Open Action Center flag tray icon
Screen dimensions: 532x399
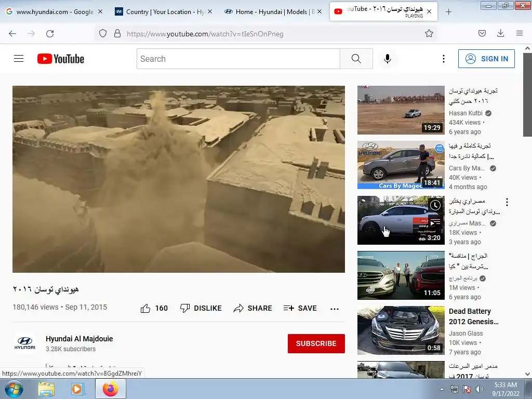(467, 389)
